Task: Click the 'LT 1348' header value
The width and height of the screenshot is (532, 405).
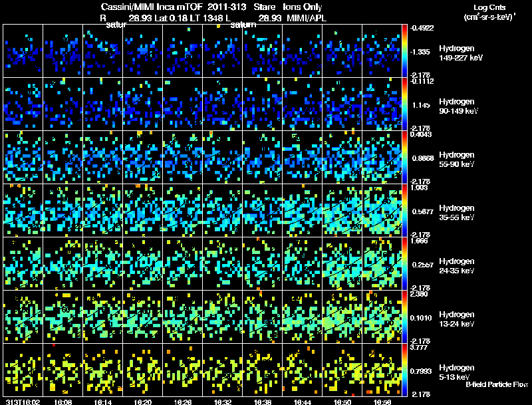Action: coord(206,18)
